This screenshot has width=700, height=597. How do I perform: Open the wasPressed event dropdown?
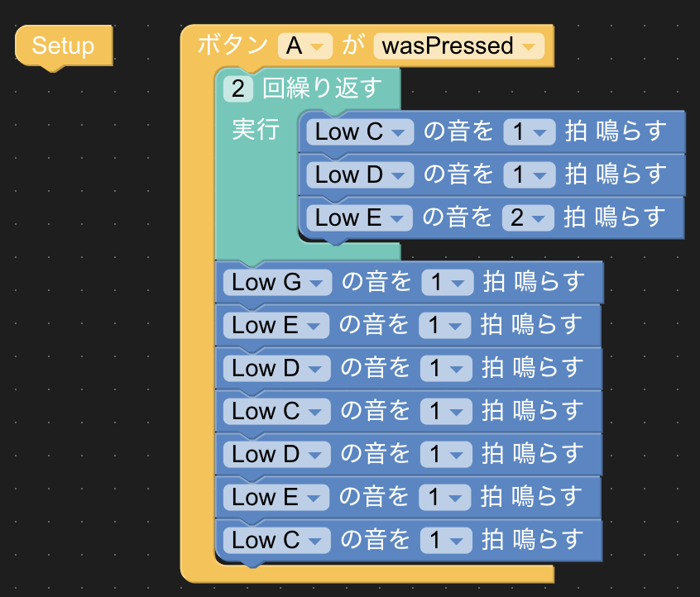pyautogui.click(x=458, y=46)
